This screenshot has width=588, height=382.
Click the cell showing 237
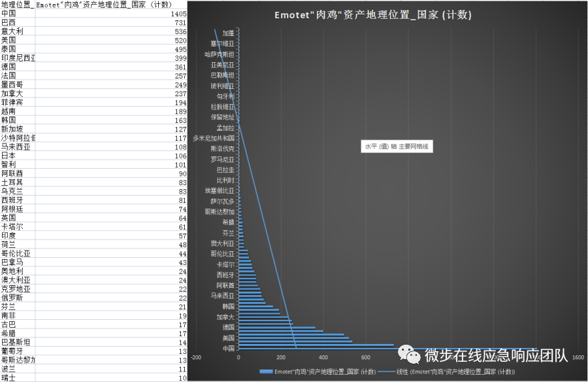tap(111, 94)
